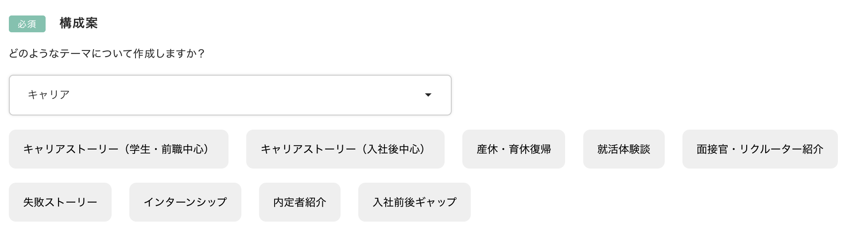Select キャリアストーリー（入社後中心）chip
Viewport: 868px width, 238px height.
[345, 149]
